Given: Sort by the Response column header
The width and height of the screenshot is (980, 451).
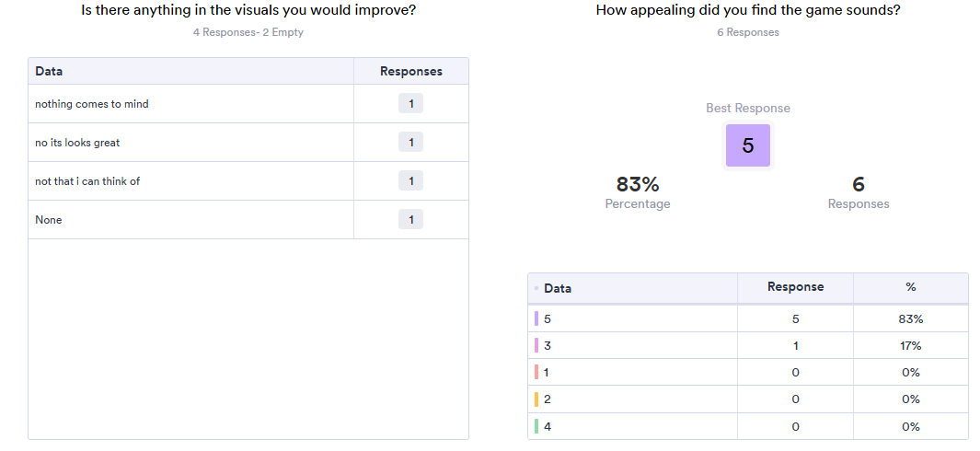Looking at the screenshot, I should (795, 286).
